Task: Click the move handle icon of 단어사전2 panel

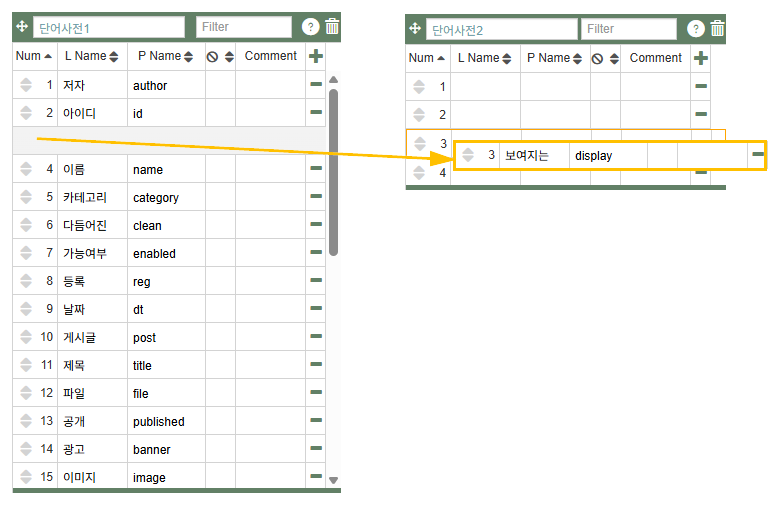Action: point(415,29)
